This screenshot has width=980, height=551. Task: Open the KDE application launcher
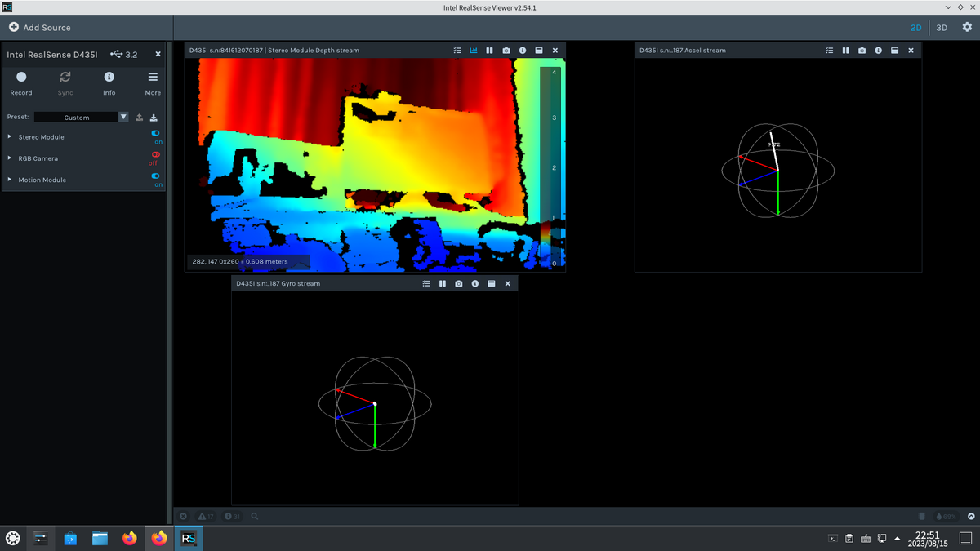[13, 538]
